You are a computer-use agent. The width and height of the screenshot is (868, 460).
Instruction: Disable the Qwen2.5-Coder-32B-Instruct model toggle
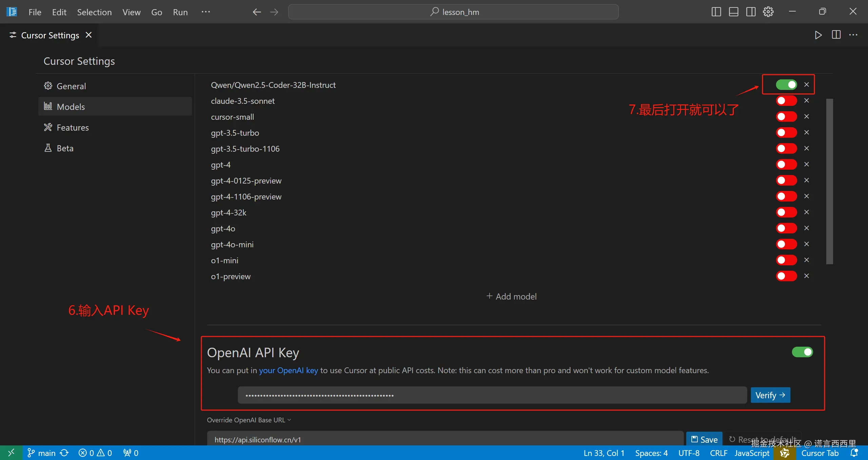[x=786, y=84]
